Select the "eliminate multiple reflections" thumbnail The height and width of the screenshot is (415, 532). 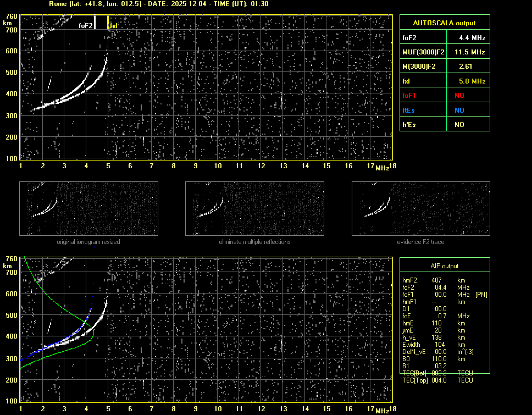coord(254,208)
